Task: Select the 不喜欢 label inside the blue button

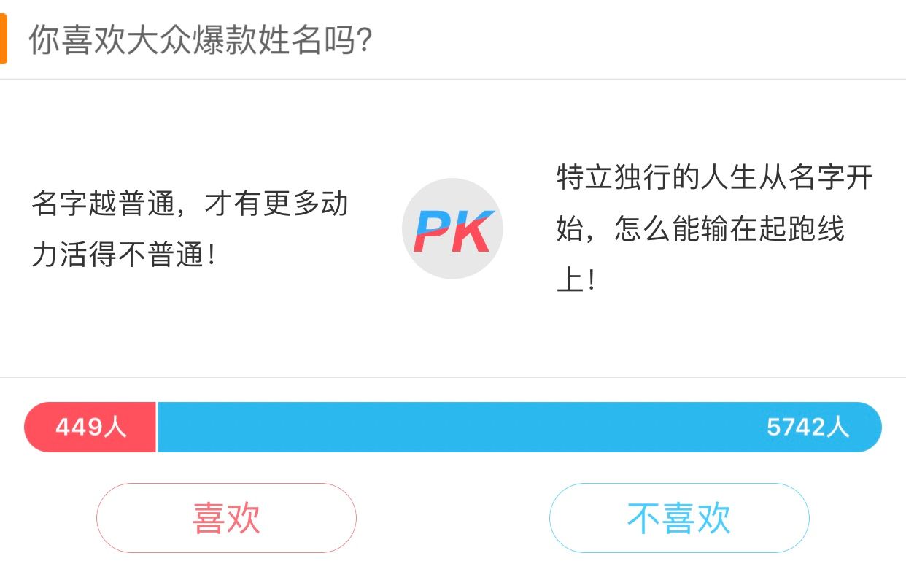Action: coord(678,517)
